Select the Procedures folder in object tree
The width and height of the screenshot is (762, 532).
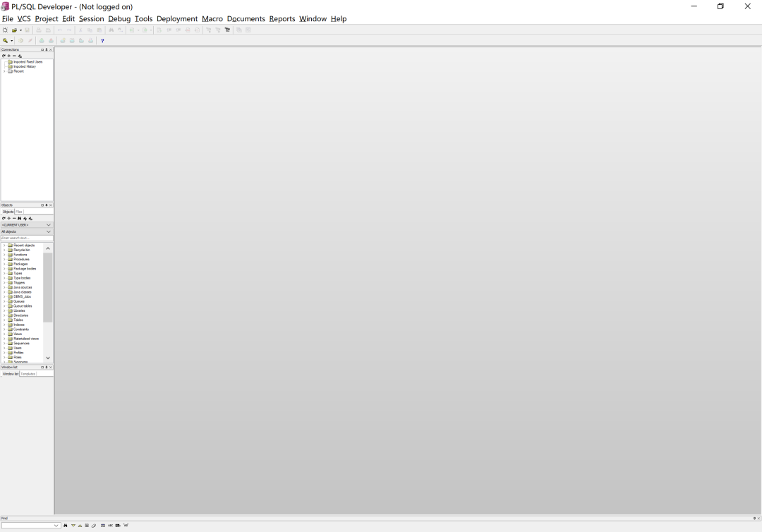click(x=21, y=260)
